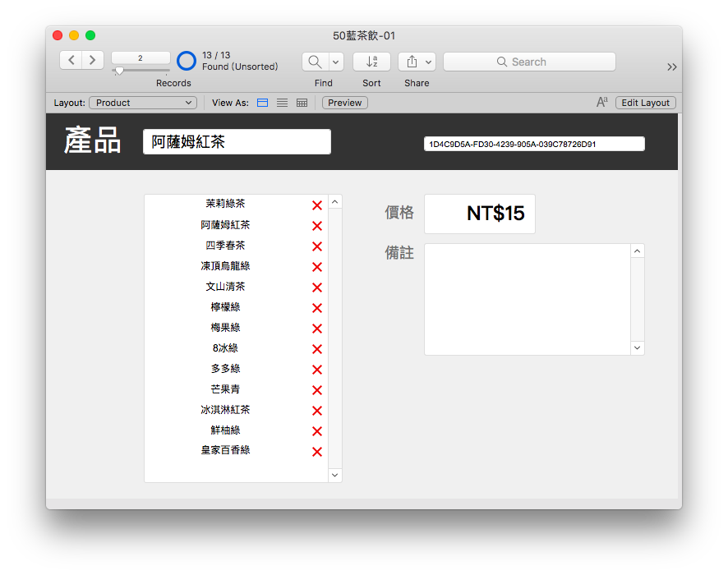728x575 pixels.
Task: Go to the previous record
Action: (x=71, y=60)
